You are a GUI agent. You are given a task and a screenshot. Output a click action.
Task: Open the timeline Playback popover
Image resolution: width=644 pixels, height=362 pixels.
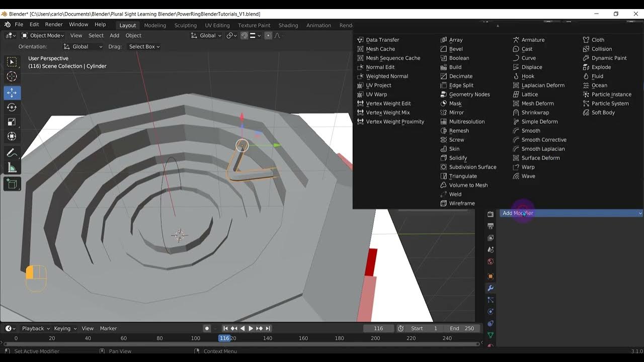(x=36, y=328)
